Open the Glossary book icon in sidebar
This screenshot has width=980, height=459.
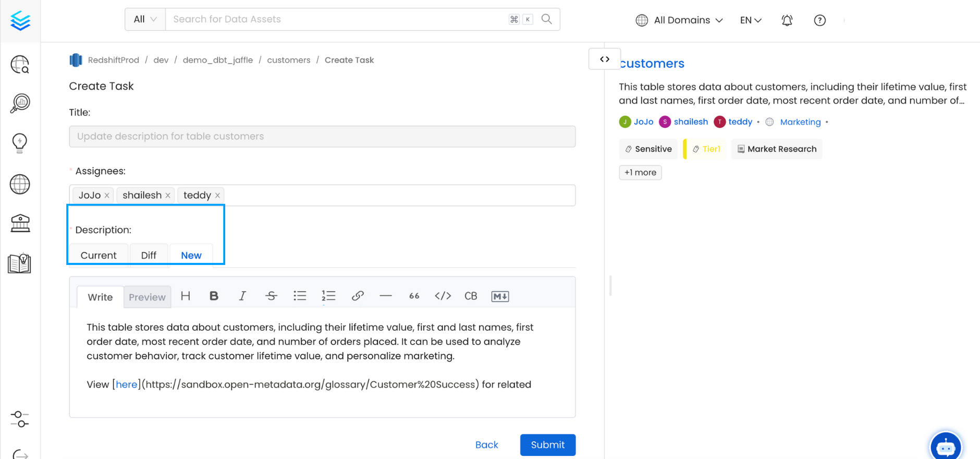(x=20, y=263)
